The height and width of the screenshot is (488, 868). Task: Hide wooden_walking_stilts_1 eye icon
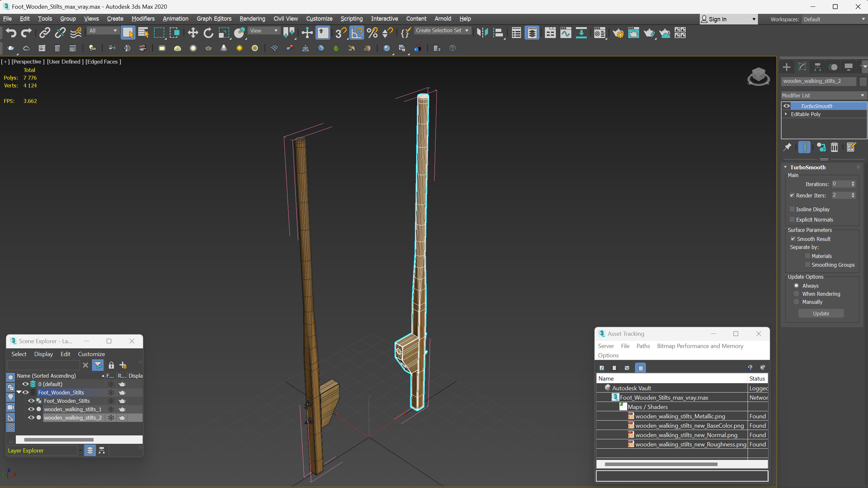[x=31, y=409]
